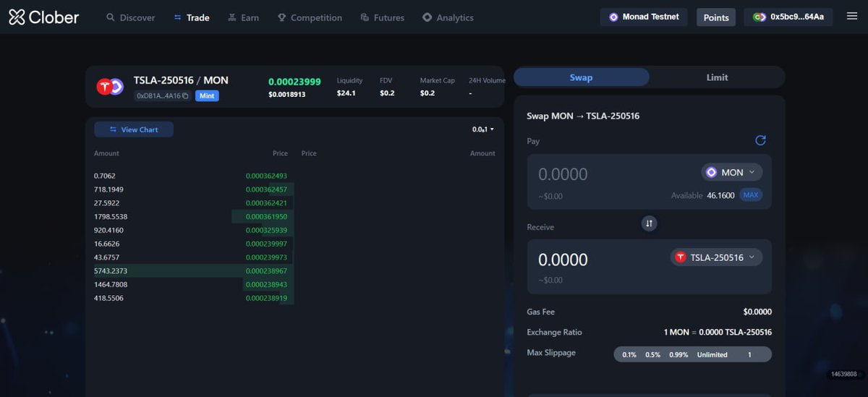Screen dimensions: 868x397
Task: Open the hamburger menu
Action: click(x=851, y=17)
